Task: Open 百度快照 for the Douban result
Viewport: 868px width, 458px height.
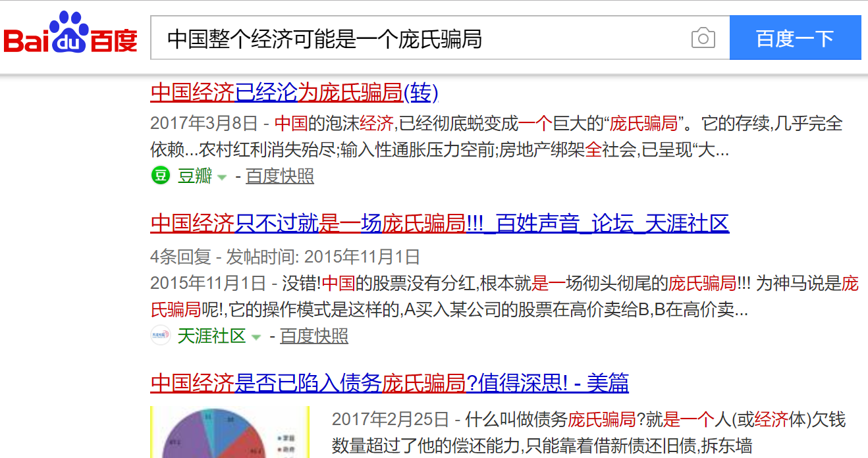Action: click(x=280, y=176)
